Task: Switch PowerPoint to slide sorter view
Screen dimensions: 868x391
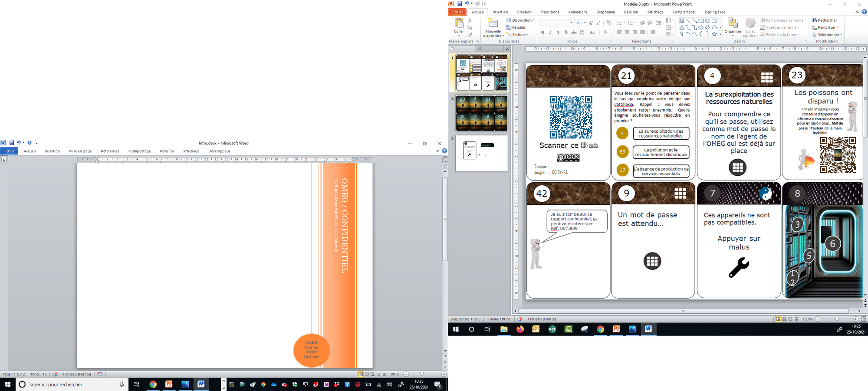Action: point(784,319)
